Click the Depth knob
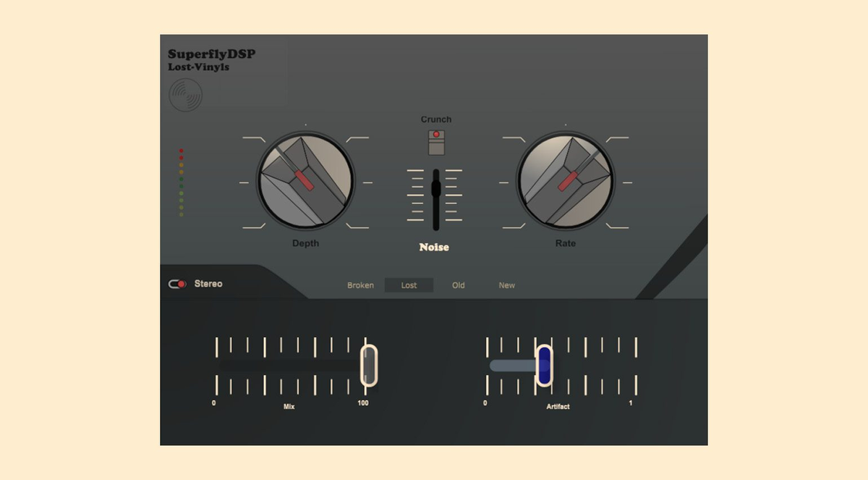Image resolution: width=868 pixels, height=480 pixels. pyautogui.click(x=306, y=180)
